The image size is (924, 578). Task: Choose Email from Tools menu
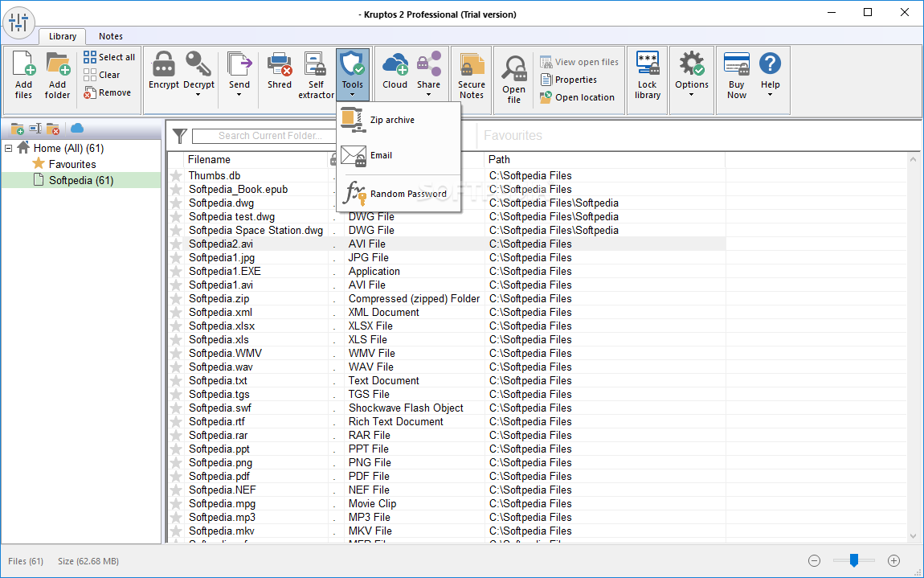pyautogui.click(x=399, y=156)
